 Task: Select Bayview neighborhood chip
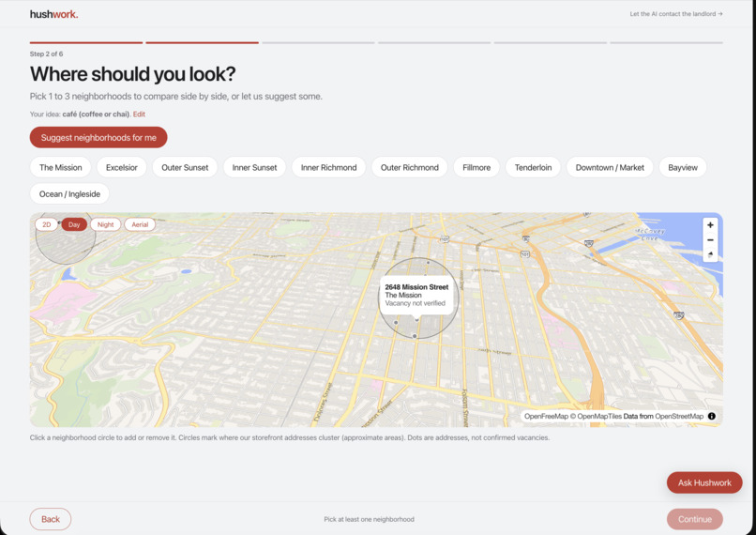(683, 167)
